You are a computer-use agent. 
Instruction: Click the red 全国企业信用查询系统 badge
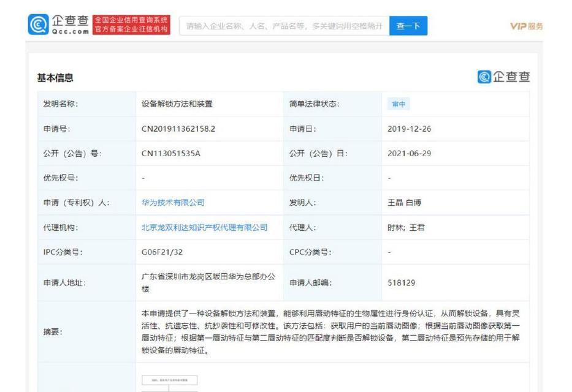(131, 24)
